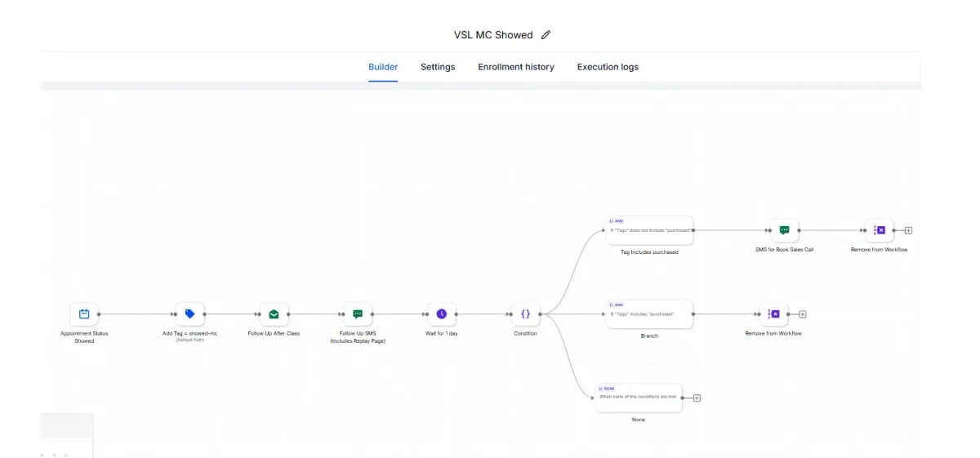980x458 pixels.
Task: Select 'none of the conditions are met' box
Action: (x=639, y=398)
